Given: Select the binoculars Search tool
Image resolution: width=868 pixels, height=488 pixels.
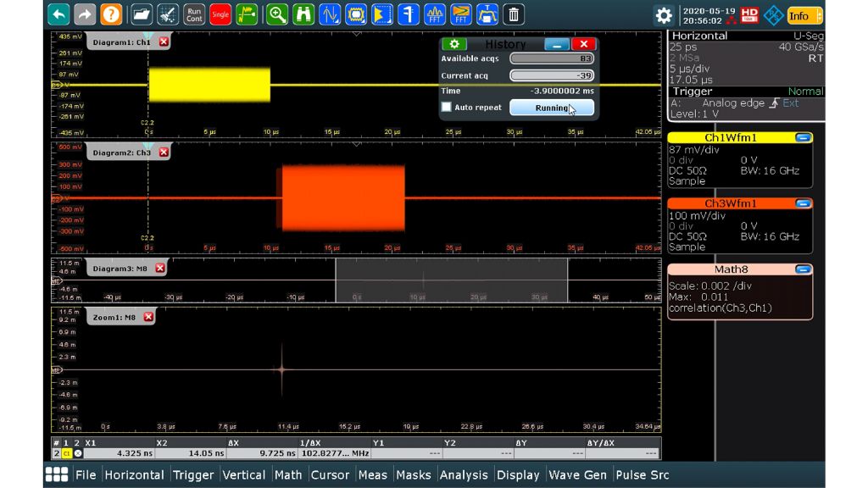Looking at the screenshot, I should pyautogui.click(x=303, y=14).
